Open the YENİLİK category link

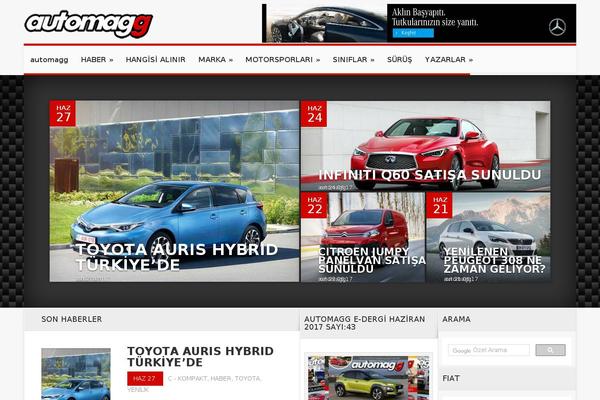point(138,390)
